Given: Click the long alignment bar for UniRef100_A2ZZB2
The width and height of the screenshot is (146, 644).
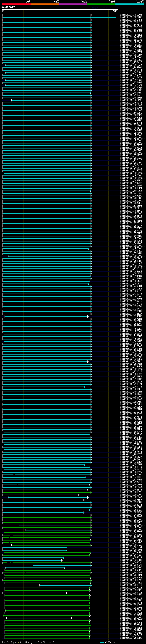Looking at the screenshot, I should pos(59,17).
